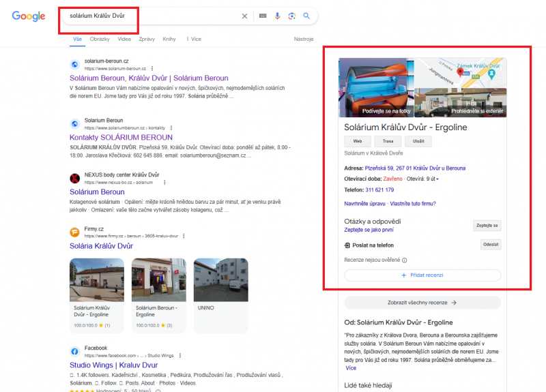Switch to the Knihy tab
546x392 pixels.
(169, 39)
